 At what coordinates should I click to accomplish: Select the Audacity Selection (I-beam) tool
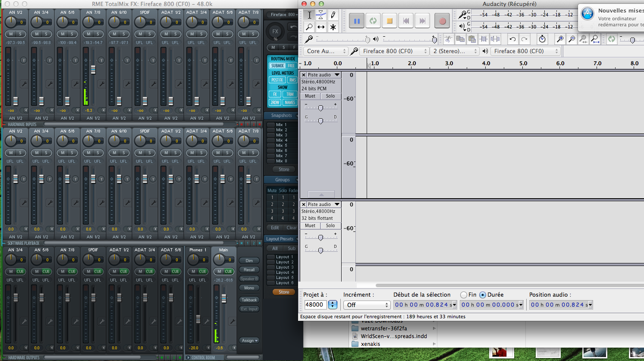(x=309, y=15)
